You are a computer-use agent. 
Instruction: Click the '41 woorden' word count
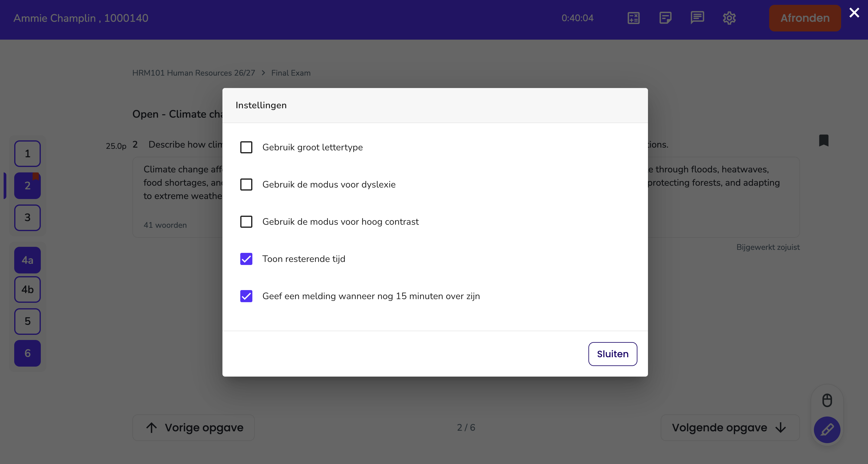[165, 225]
